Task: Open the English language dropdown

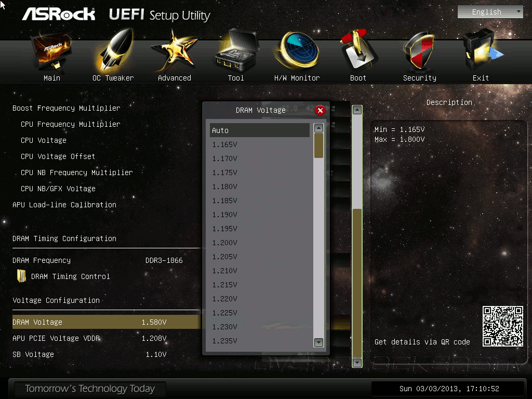Action: tap(490, 12)
